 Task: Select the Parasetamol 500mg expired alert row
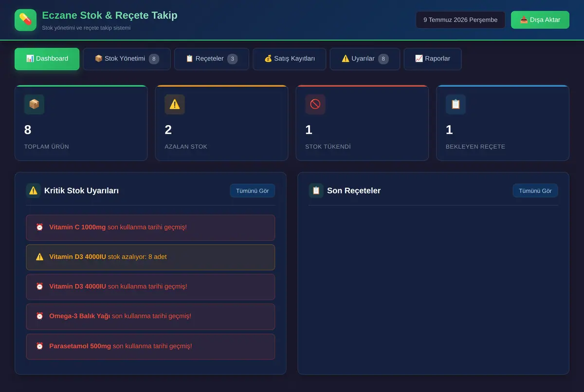pos(150,346)
